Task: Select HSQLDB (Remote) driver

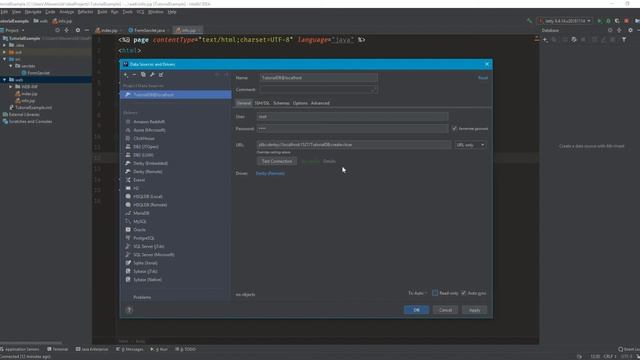Action: pos(150,205)
